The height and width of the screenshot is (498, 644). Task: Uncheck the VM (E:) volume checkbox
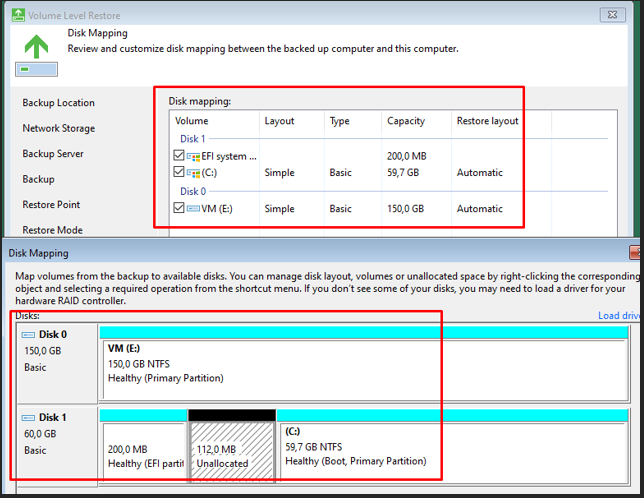179,207
